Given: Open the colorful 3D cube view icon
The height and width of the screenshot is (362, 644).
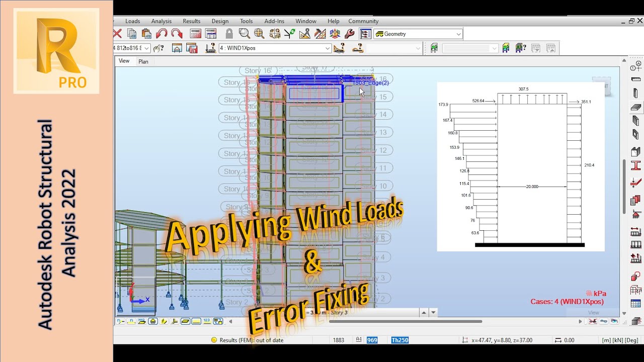Looking at the screenshot, I should pyautogui.click(x=335, y=34).
